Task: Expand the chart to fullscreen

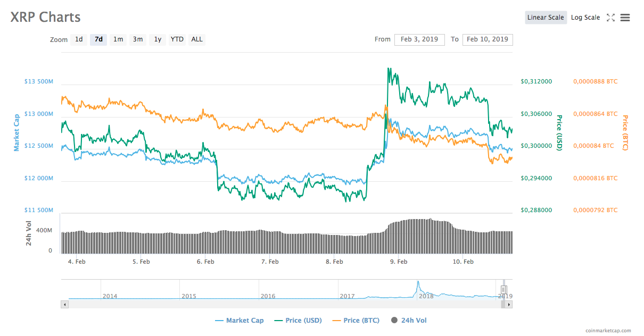Action: click(610, 18)
